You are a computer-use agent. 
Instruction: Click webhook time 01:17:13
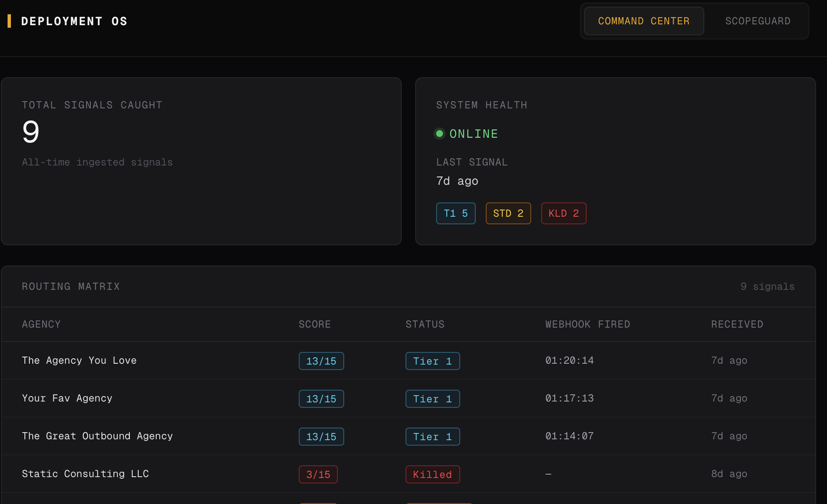[x=569, y=398]
